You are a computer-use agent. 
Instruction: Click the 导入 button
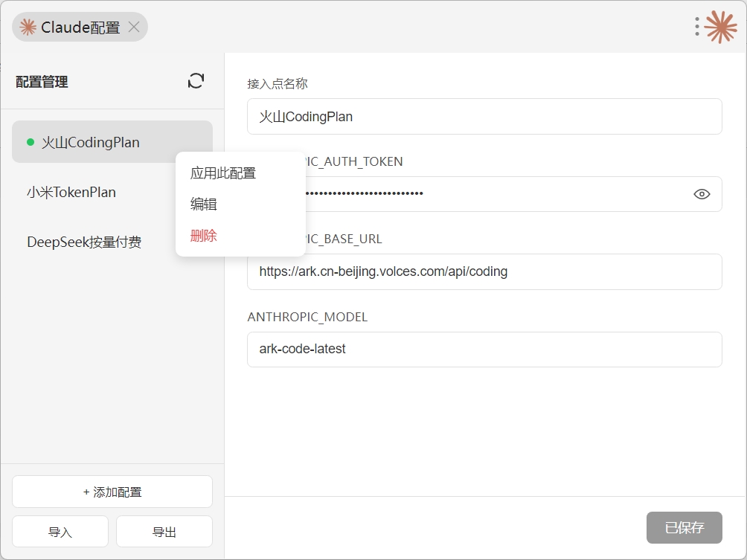[x=60, y=532]
